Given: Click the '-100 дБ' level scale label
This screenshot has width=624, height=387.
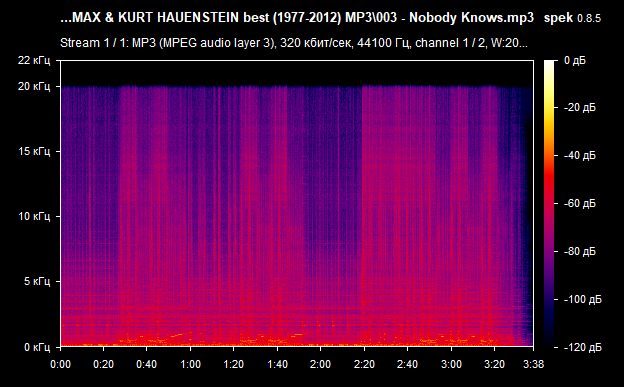Looking at the screenshot, I should [x=583, y=299].
